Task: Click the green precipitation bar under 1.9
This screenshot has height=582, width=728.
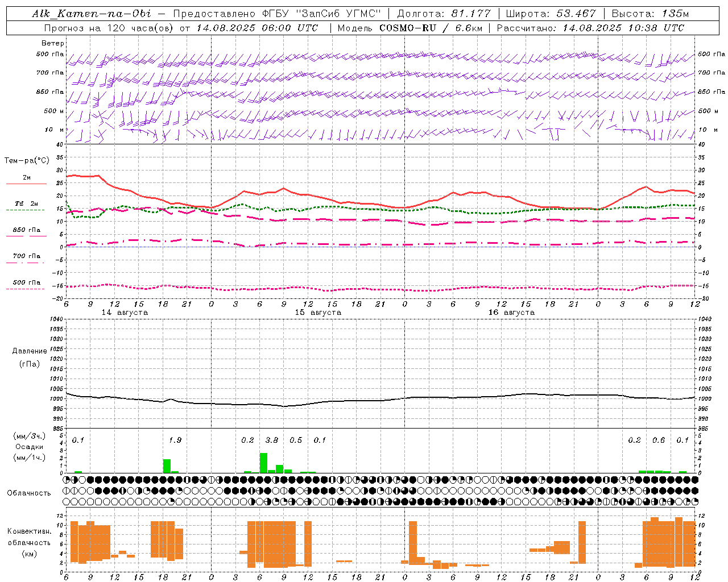Action: tap(167, 466)
